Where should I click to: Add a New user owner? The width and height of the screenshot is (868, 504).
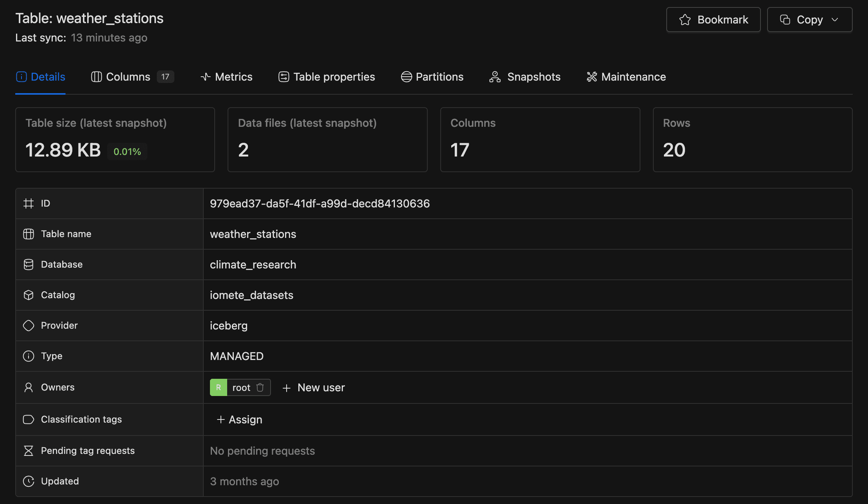(x=314, y=387)
